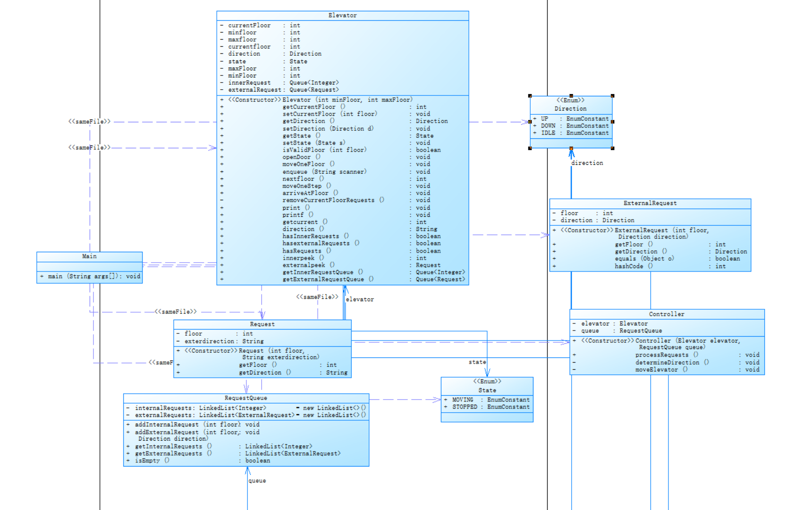Select the STOPPED EnumConstant row
Viewport: 812px width, 510px height.
pyautogui.click(x=487, y=407)
